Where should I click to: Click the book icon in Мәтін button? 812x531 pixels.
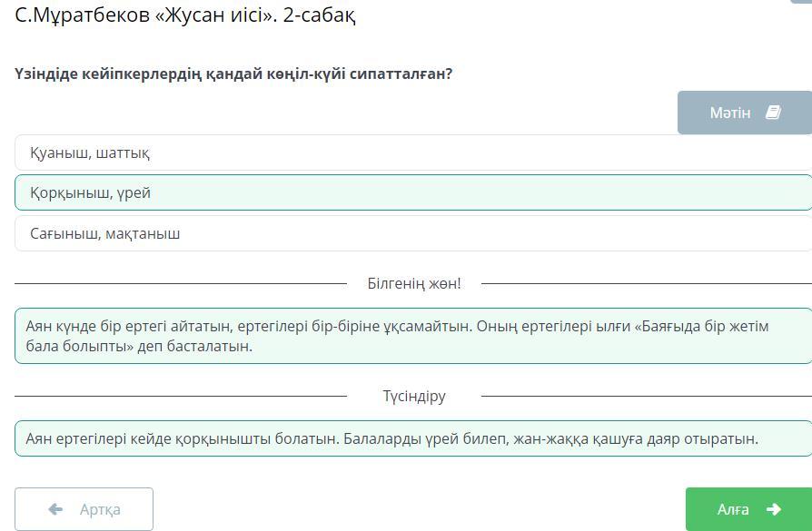point(773,113)
